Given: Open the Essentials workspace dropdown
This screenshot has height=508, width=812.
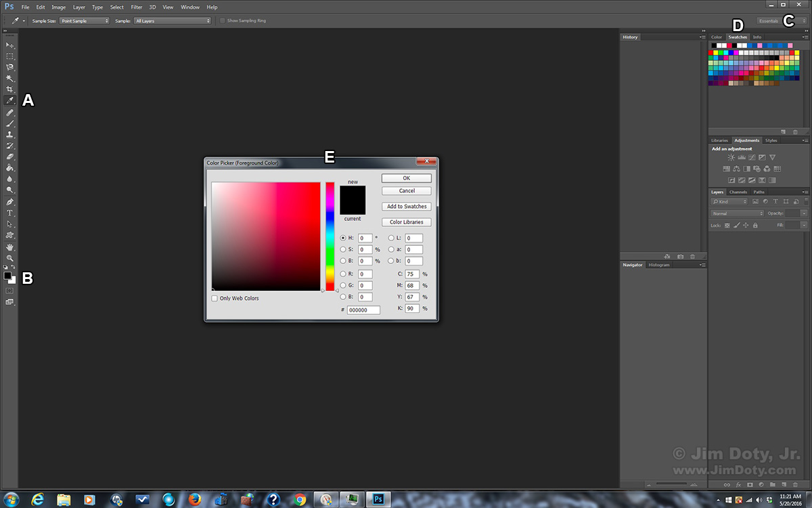Looking at the screenshot, I should pyautogui.click(x=782, y=21).
